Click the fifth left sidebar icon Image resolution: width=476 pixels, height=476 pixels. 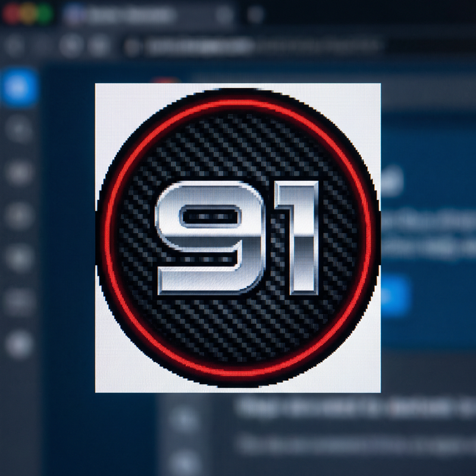pyautogui.click(x=19, y=258)
